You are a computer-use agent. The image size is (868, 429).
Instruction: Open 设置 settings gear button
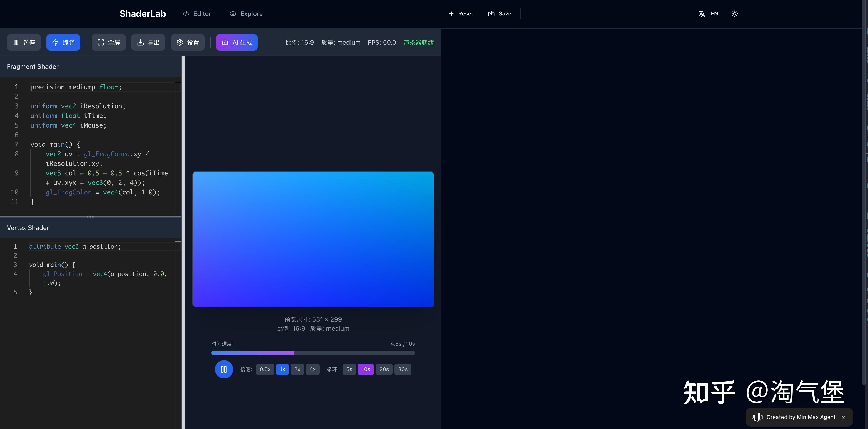click(188, 43)
